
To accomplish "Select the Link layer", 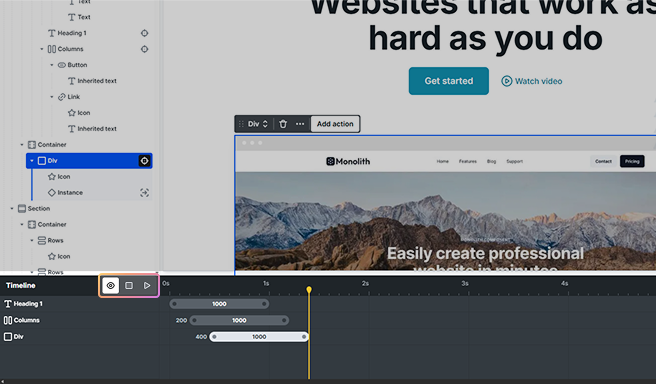I will [x=69, y=97].
